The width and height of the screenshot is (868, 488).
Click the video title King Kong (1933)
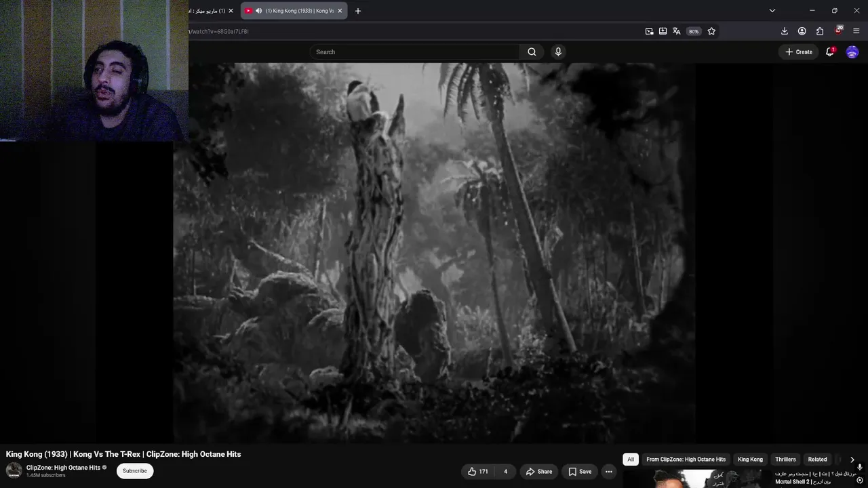click(x=123, y=454)
